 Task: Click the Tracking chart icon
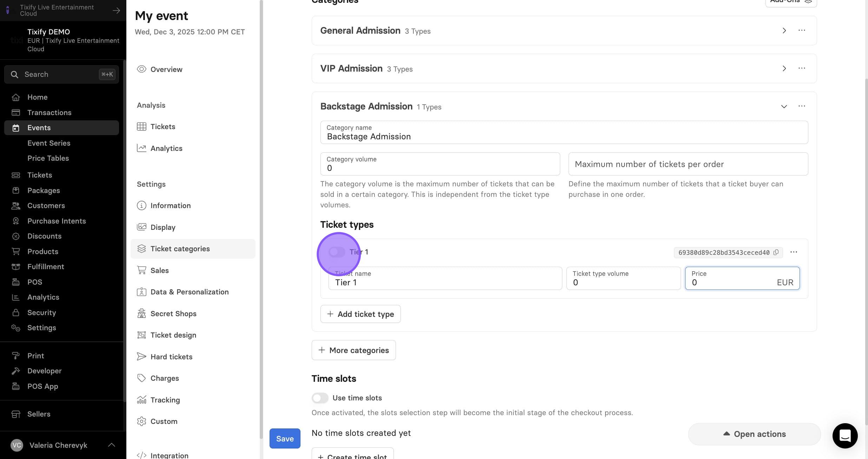tap(141, 400)
